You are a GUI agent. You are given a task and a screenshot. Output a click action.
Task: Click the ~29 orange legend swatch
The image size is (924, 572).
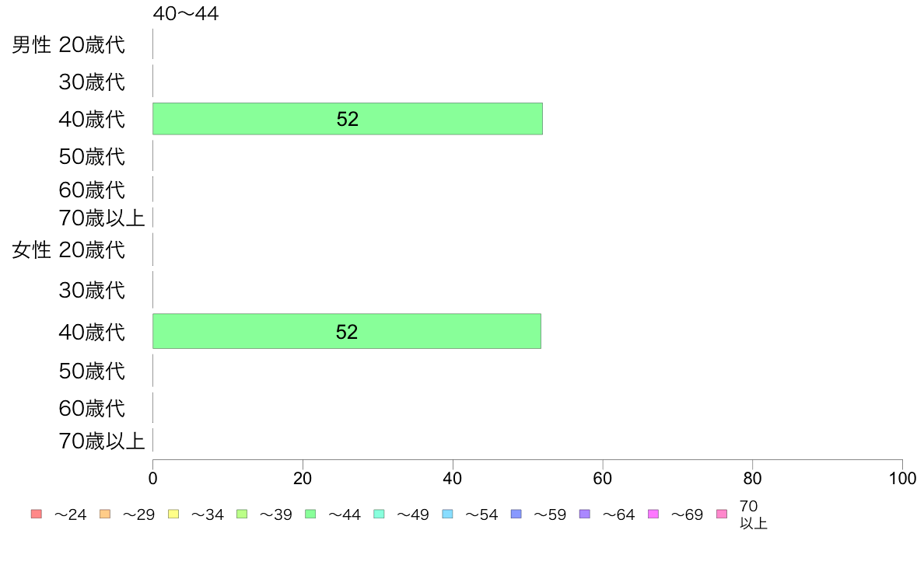pos(105,514)
